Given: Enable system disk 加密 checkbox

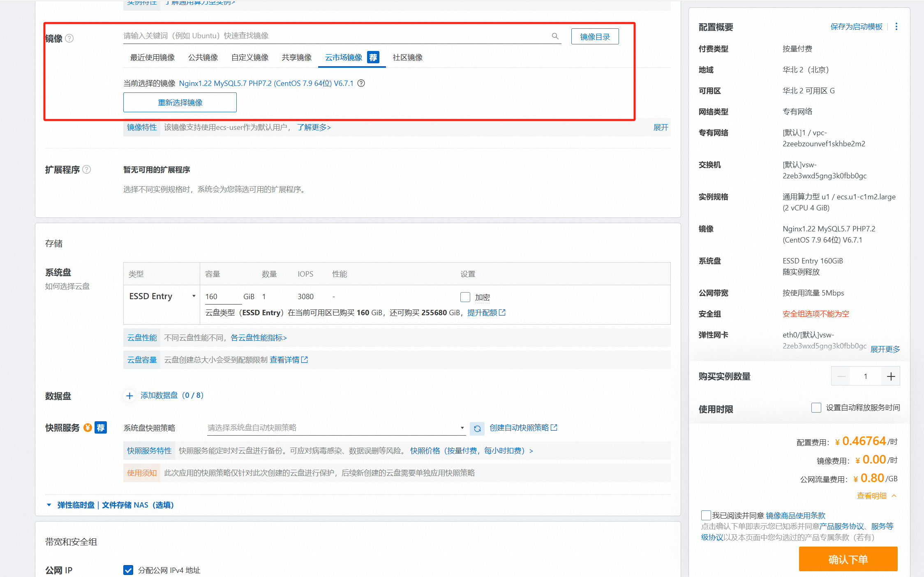Looking at the screenshot, I should [465, 297].
